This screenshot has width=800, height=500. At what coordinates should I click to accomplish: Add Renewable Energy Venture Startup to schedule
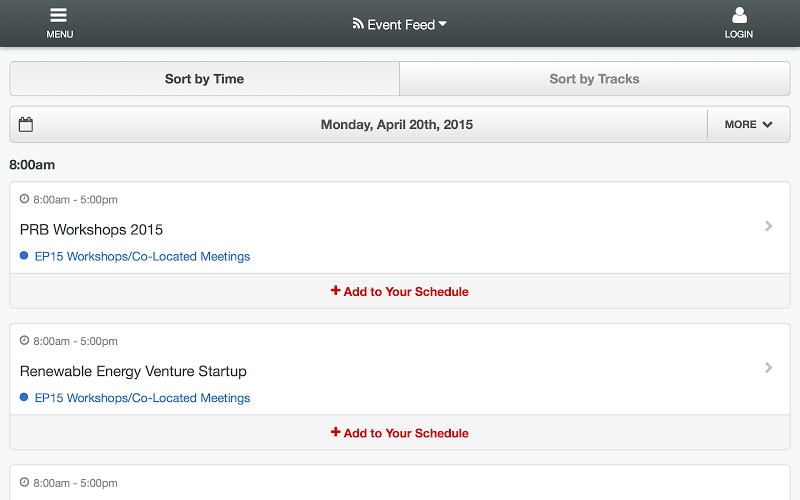(x=400, y=433)
